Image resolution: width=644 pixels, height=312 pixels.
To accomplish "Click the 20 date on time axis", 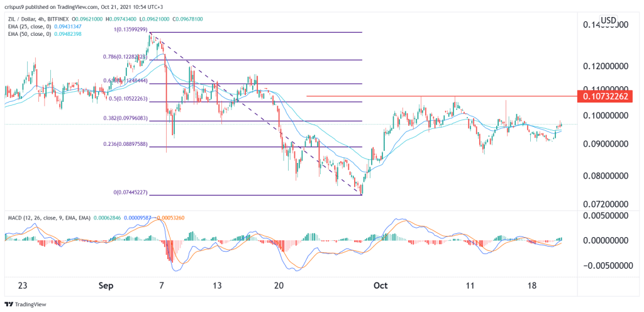I will (279, 285).
